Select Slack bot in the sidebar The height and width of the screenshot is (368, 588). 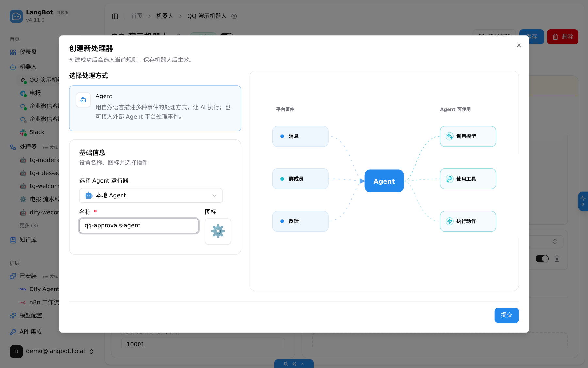tap(38, 132)
